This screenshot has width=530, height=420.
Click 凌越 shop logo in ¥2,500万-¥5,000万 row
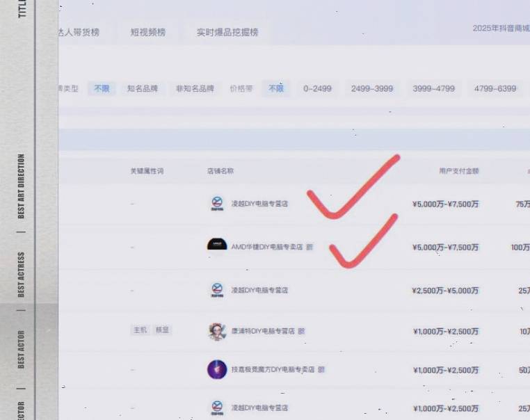point(217,290)
